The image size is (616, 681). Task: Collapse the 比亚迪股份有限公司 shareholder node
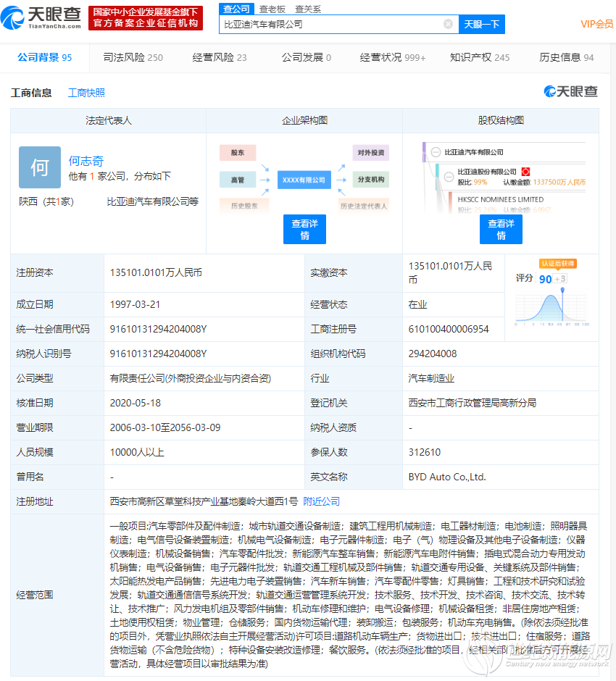449,177
